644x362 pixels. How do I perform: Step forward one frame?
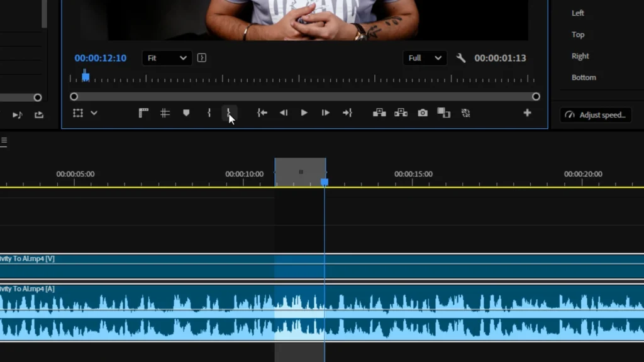(x=325, y=113)
